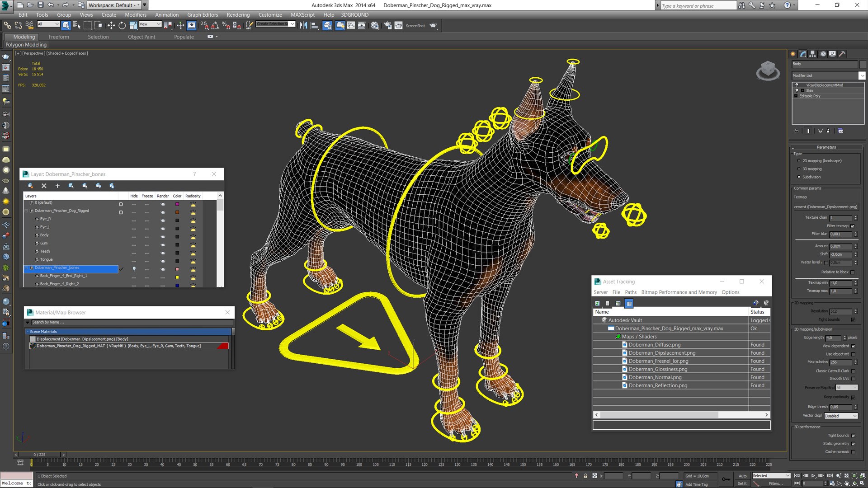Open the Modifier List dropdown

[862, 75]
